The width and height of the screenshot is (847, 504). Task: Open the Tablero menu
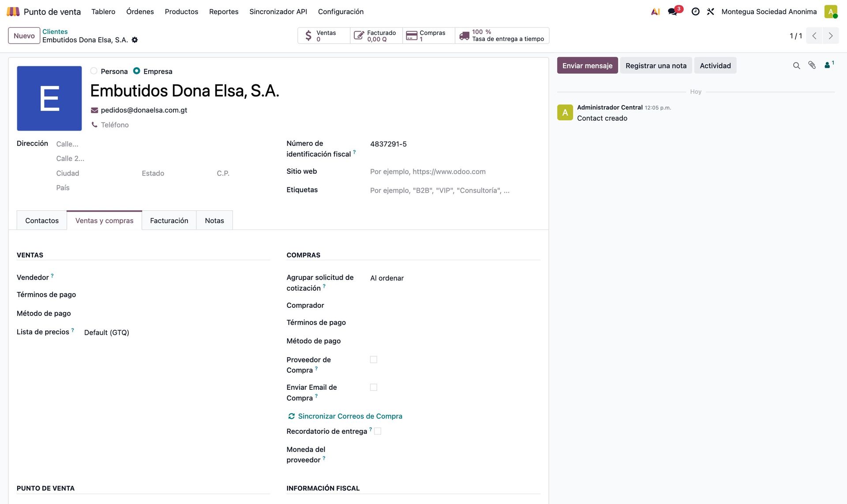(103, 11)
